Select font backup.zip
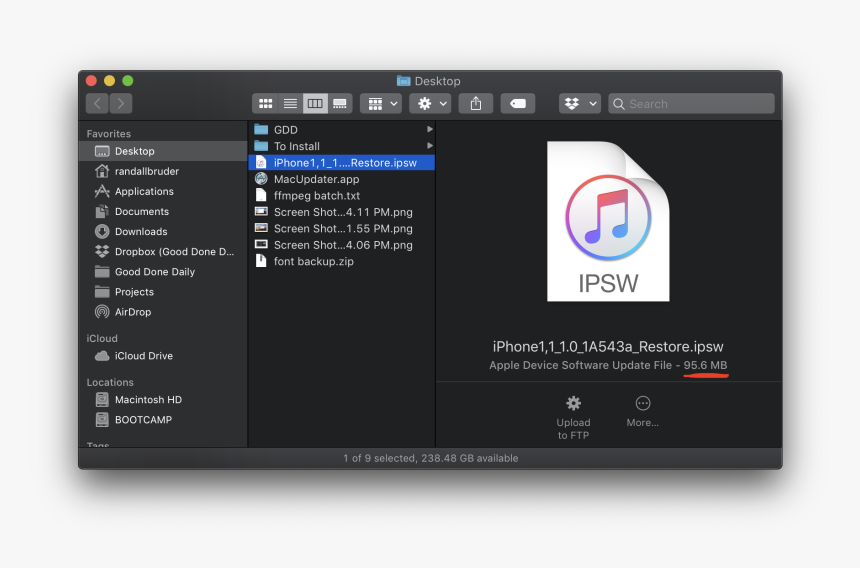860x568 pixels. [342, 262]
